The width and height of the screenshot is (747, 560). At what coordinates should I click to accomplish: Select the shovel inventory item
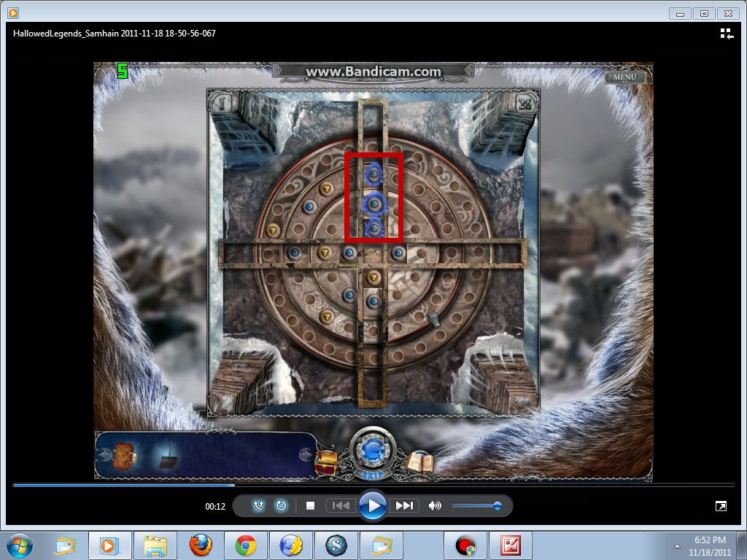pos(168,459)
